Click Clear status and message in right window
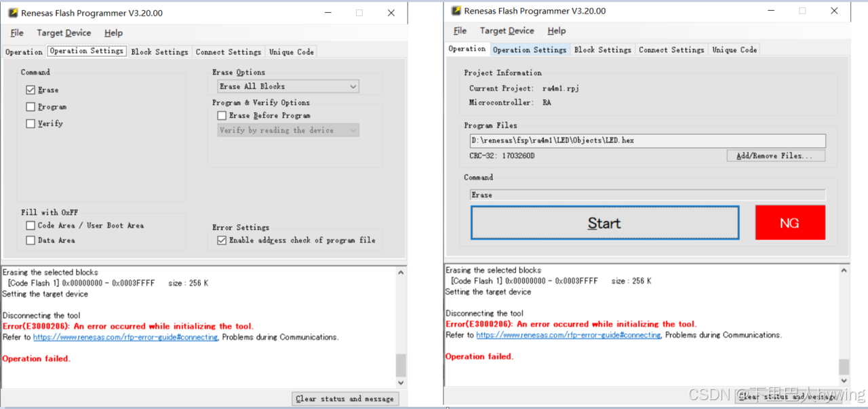Viewport: 868px width, 409px height. click(x=787, y=396)
